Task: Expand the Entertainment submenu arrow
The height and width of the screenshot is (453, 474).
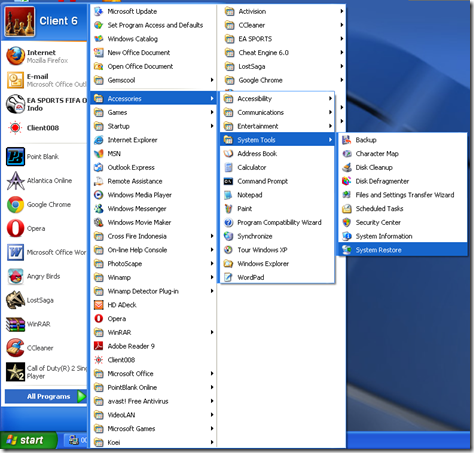Action: (x=330, y=126)
